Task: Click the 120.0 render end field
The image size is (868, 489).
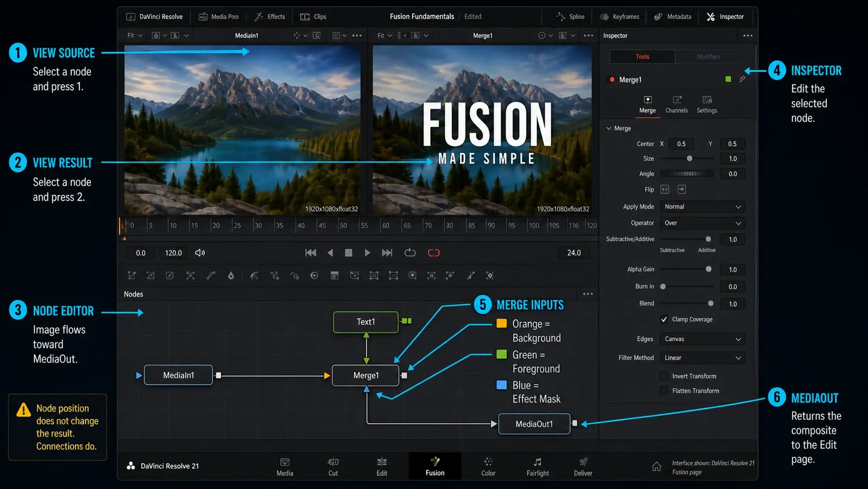Action: (173, 253)
